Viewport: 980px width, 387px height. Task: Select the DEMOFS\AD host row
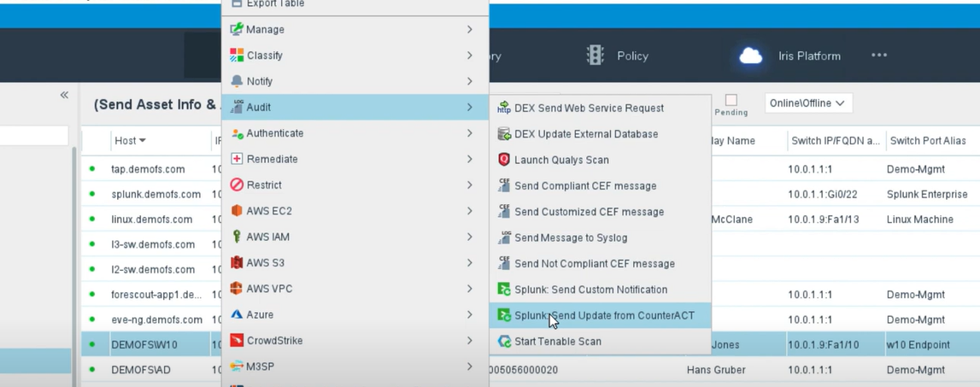pyautogui.click(x=141, y=370)
